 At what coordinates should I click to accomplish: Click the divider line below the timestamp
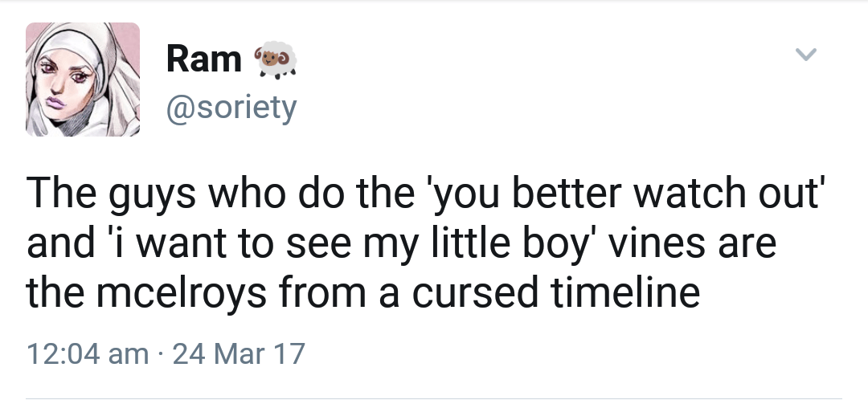coord(434,397)
